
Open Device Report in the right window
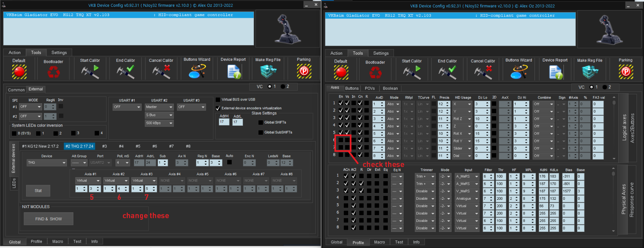pyautogui.click(x=555, y=72)
